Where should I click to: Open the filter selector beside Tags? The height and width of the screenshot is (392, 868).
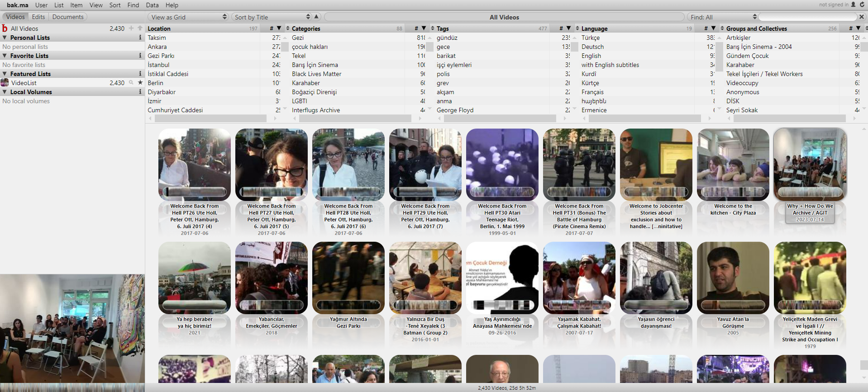pos(432,29)
